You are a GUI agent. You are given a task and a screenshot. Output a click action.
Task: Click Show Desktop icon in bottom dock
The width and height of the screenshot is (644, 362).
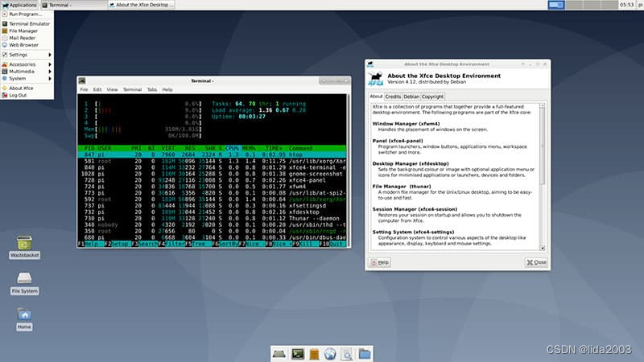tap(279, 354)
